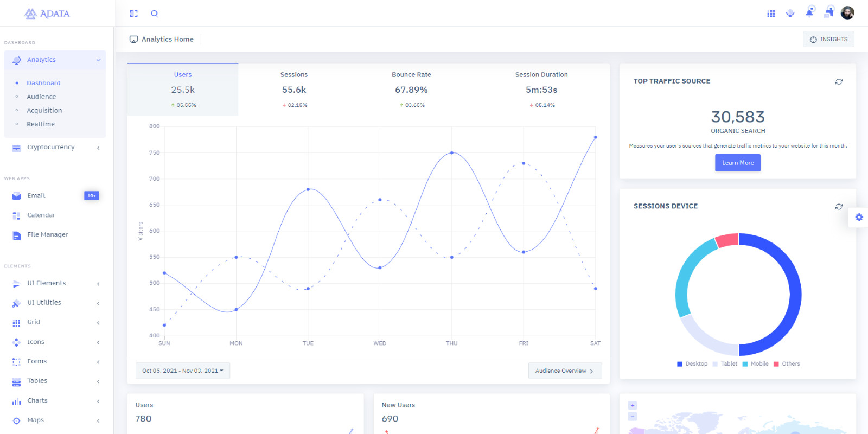Open the settings gear panel
The width and height of the screenshot is (868, 434).
tap(859, 217)
